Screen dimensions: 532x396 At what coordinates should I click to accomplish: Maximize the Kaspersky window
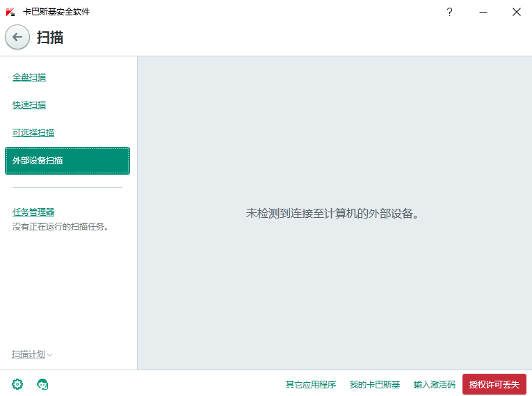click(516, 12)
